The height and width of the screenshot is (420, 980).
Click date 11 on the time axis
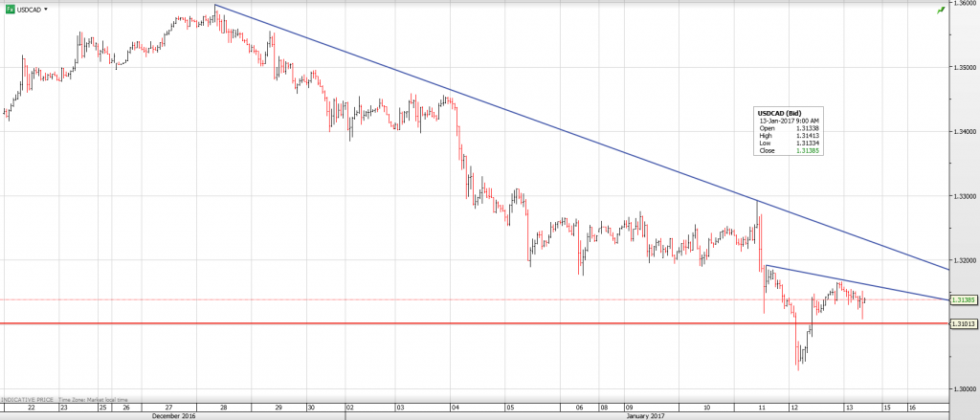[763, 407]
